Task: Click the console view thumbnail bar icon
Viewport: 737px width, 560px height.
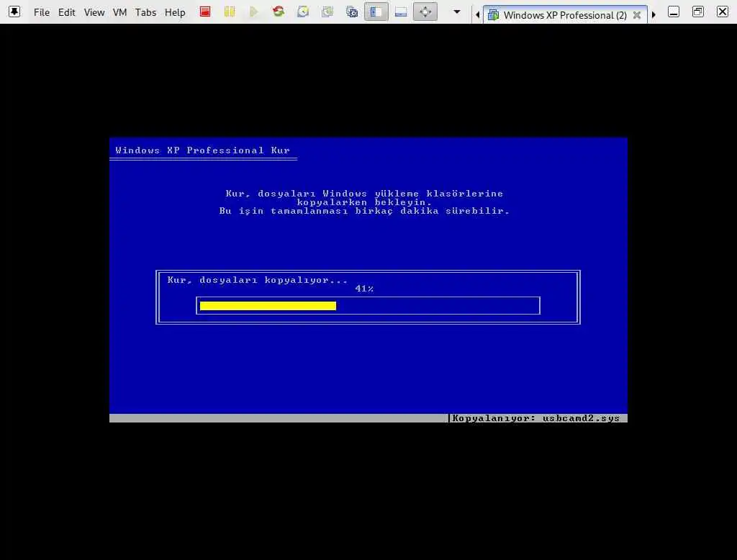Action: click(x=400, y=12)
